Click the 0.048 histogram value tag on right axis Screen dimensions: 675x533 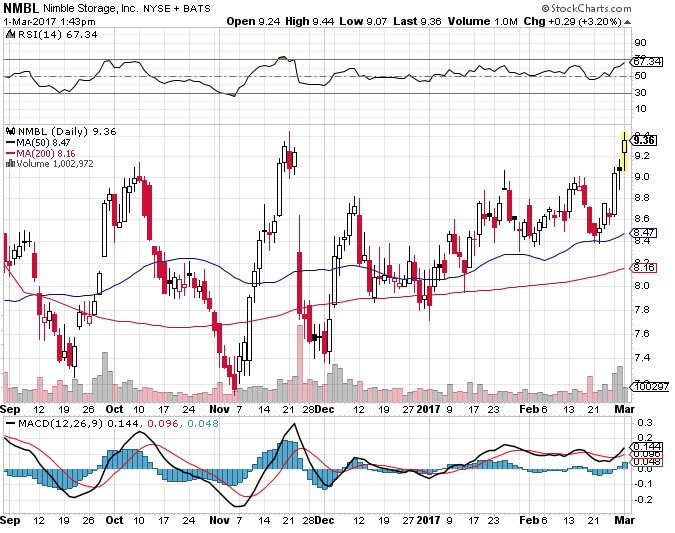pos(647,462)
